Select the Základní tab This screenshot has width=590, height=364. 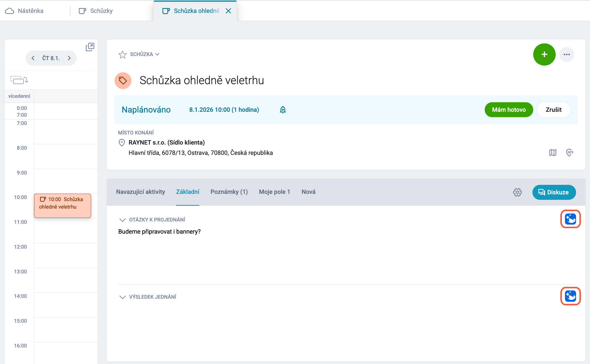[x=188, y=192]
